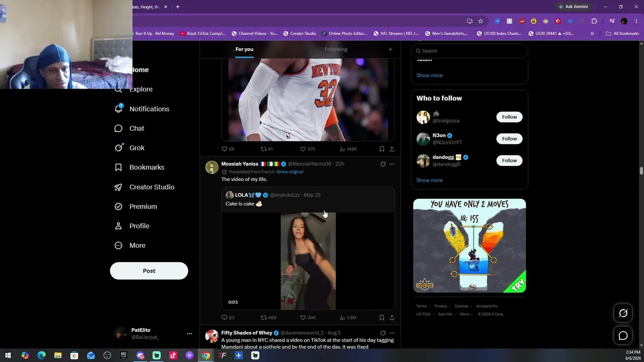
Task: Open the More footer link menu
Action: [x=466, y=314]
